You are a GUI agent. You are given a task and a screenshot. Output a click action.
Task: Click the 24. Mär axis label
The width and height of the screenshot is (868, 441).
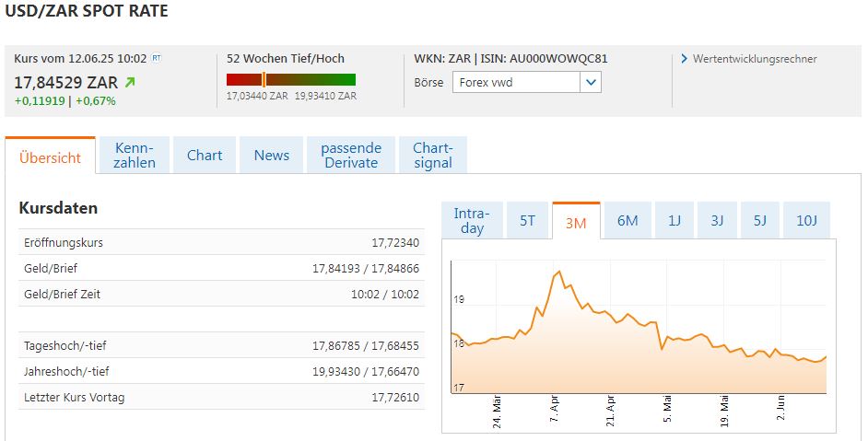pyautogui.click(x=497, y=412)
